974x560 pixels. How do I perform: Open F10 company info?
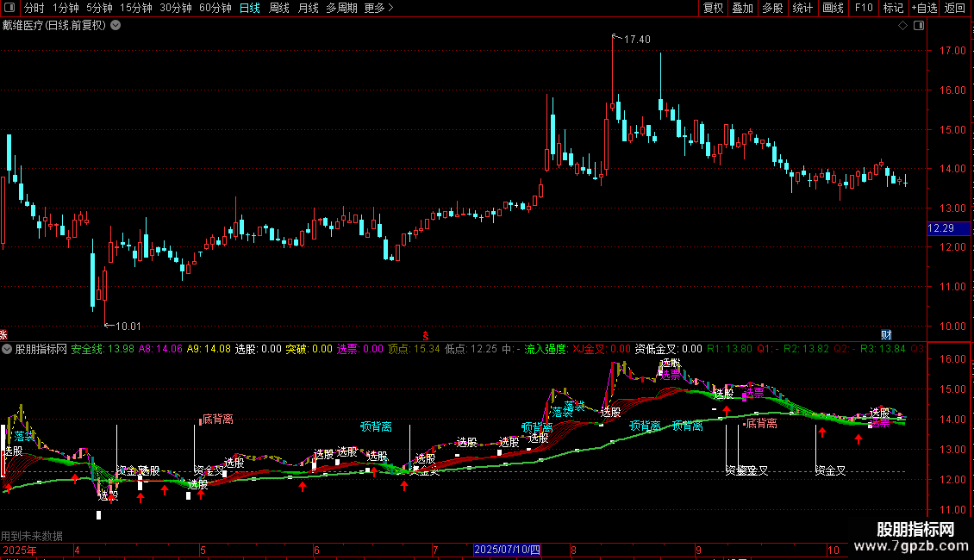click(864, 8)
